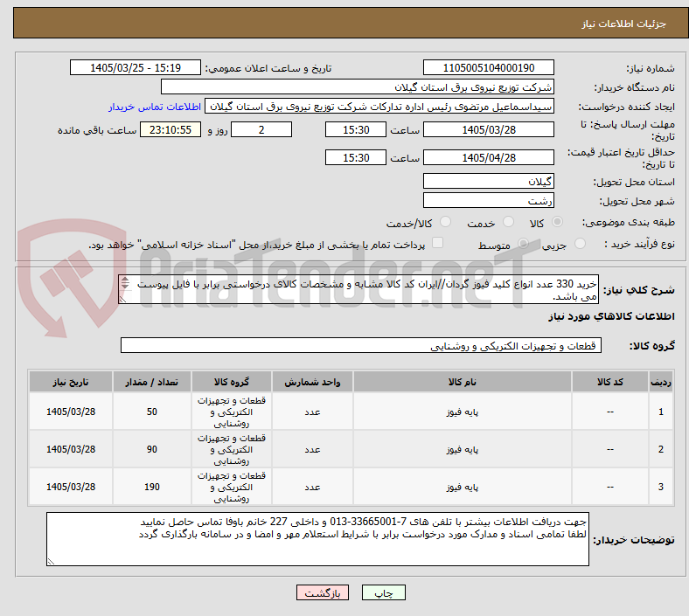Click the resize grip of buyer notes box
This screenshot has width=689, height=616.
click(x=51, y=561)
